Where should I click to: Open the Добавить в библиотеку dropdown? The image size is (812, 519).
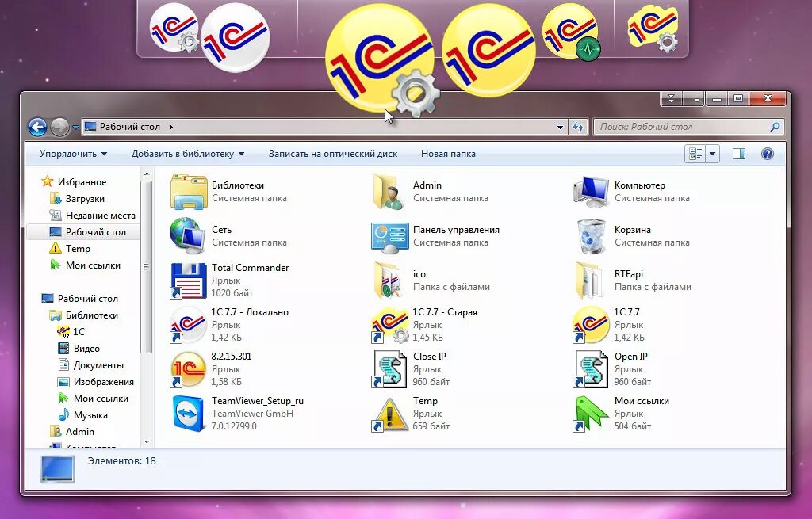187,154
